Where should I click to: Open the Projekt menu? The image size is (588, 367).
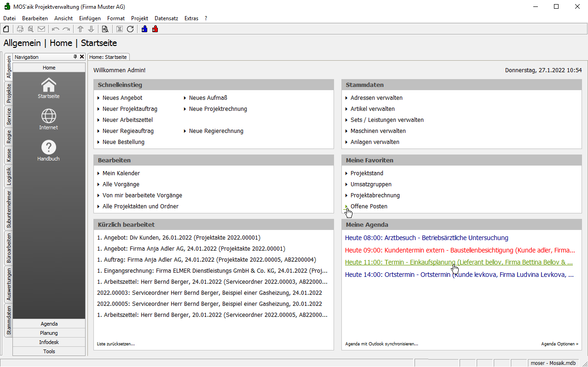pos(139,18)
